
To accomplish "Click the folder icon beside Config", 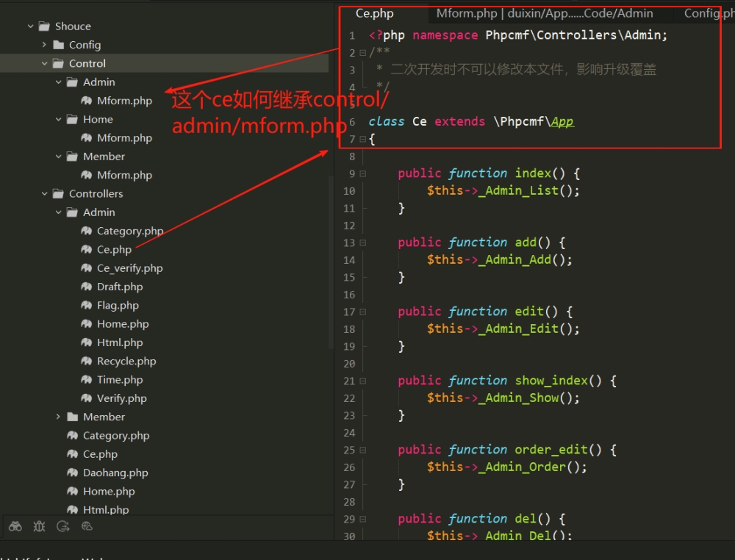I will pos(59,45).
